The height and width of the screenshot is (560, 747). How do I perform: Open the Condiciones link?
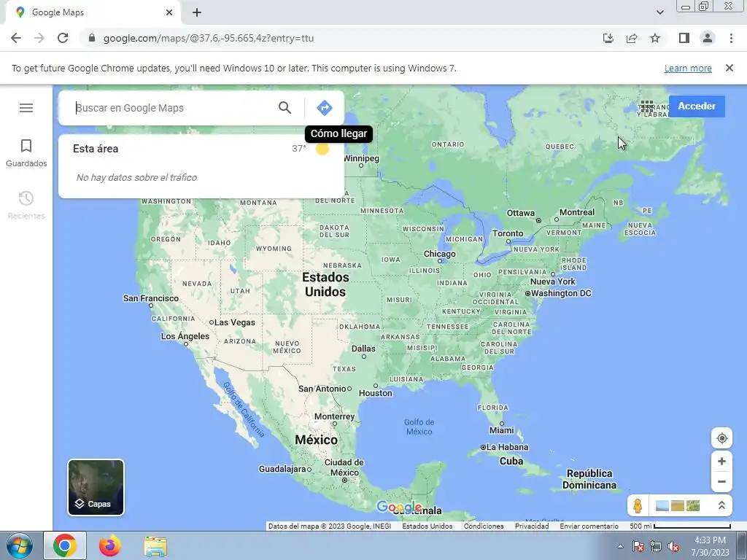[484, 526]
